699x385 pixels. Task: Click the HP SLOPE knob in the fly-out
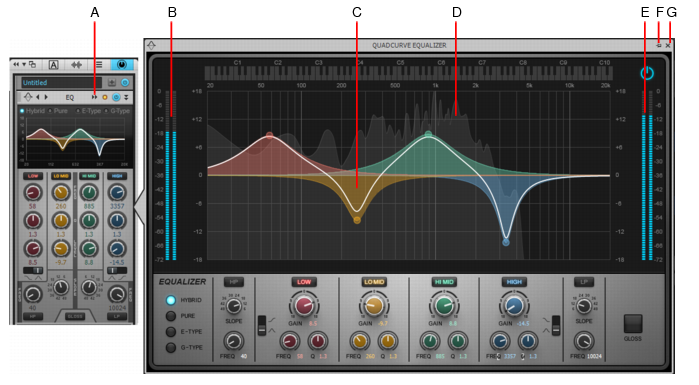(234, 306)
